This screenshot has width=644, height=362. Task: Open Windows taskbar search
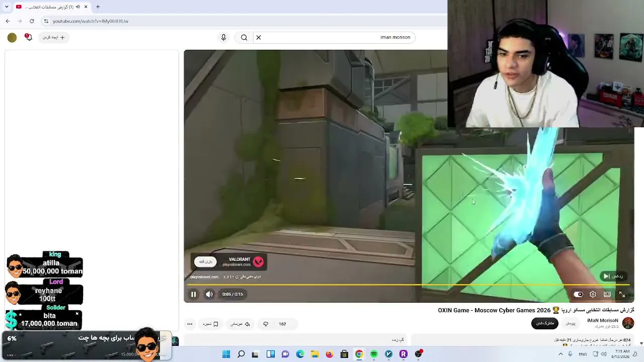241,354
